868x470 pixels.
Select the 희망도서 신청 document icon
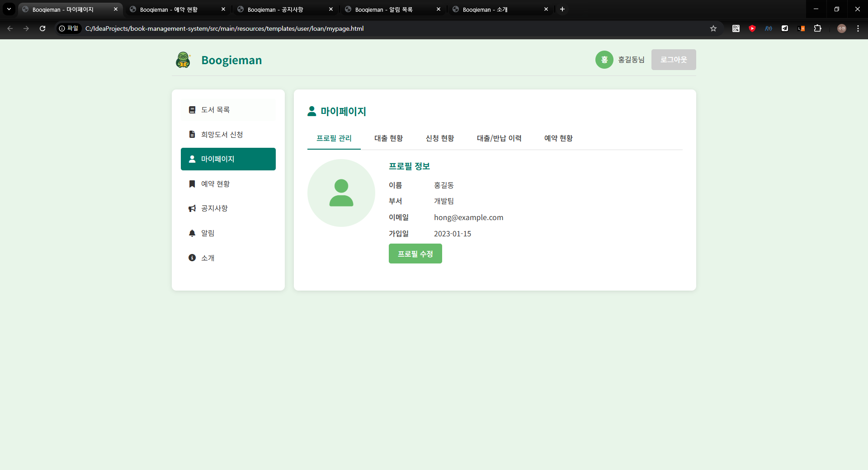click(x=192, y=134)
